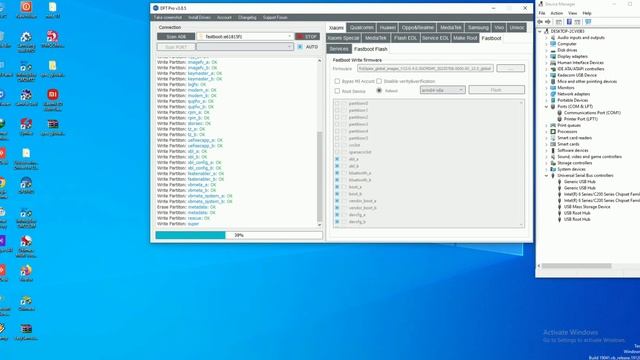Enable Disable verity&verification checkbox
640x360 pixels.
coord(379,81)
